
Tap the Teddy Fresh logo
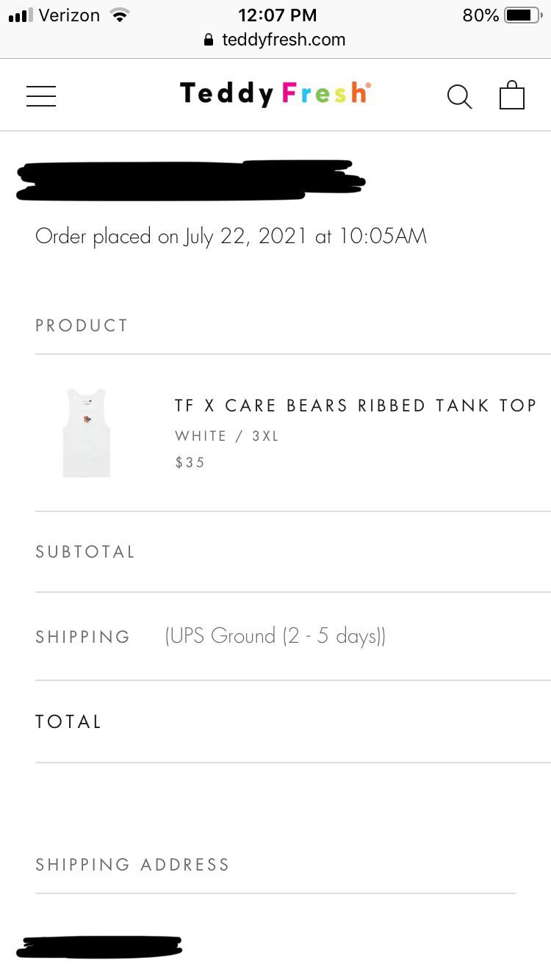tap(275, 93)
